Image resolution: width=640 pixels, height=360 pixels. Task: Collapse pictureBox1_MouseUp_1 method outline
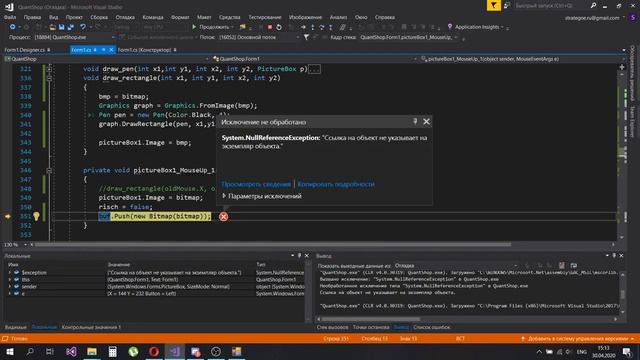click(49, 170)
